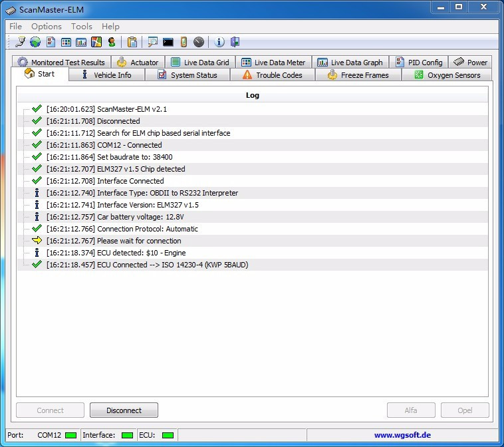This screenshot has width=504, height=447.
Task: Click the globe toolbar icon
Action: tap(35, 42)
